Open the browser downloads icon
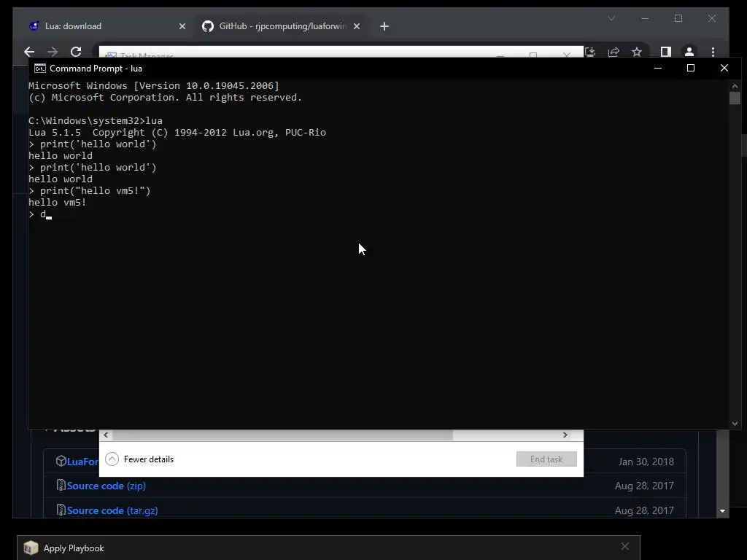Screen dimensions: 747x560 coord(589,52)
